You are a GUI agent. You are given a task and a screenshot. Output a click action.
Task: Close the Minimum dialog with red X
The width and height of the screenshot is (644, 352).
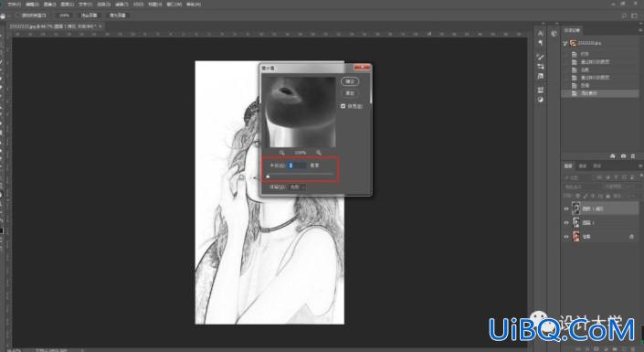click(x=362, y=68)
